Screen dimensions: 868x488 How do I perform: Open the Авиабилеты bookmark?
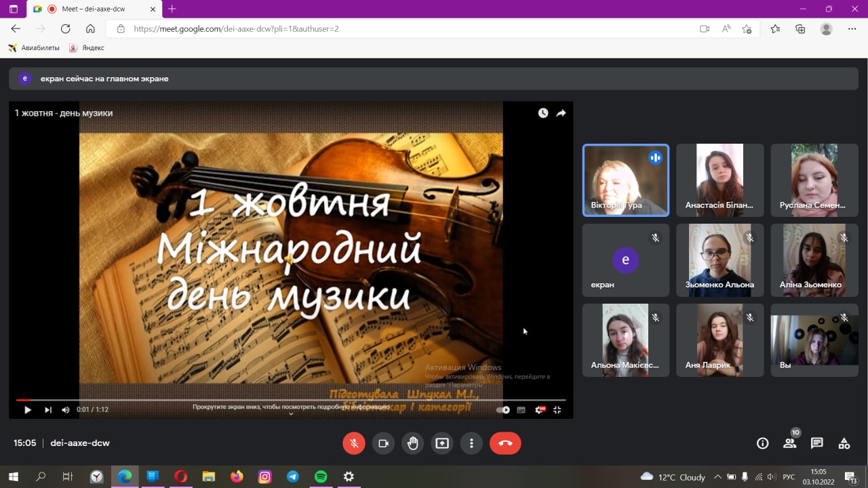click(x=34, y=48)
